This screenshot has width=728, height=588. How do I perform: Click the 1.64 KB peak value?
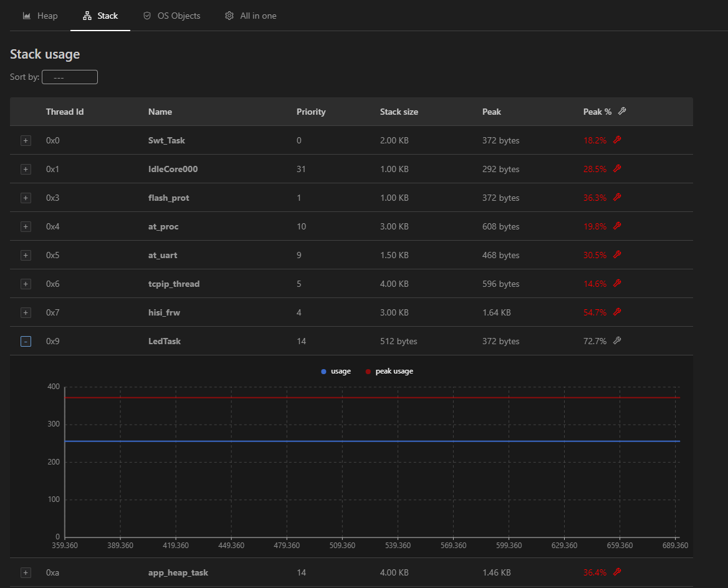[x=496, y=312]
